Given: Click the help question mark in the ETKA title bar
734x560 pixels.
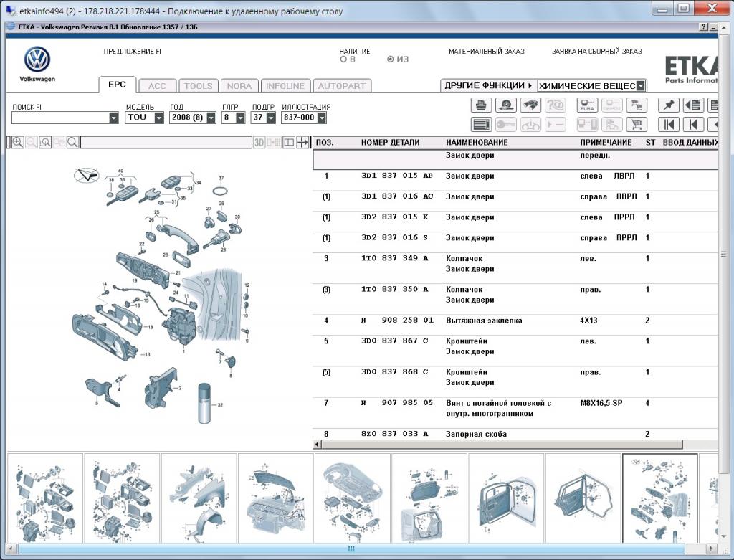Looking at the screenshot, I should click(704, 27).
